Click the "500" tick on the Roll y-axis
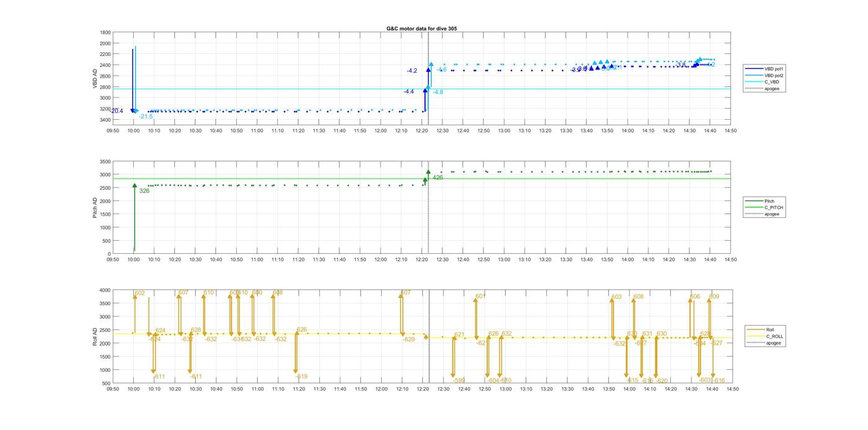The image size is (868, 430). tap(107, 383)
